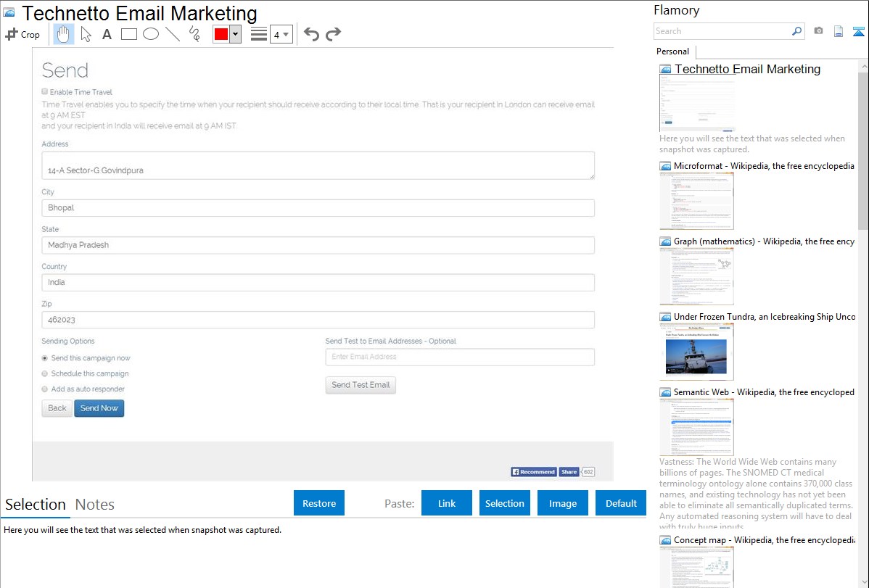869x588 pixels.
Task: Click the Zip field showing 462023
Action: tap(318, 320)
